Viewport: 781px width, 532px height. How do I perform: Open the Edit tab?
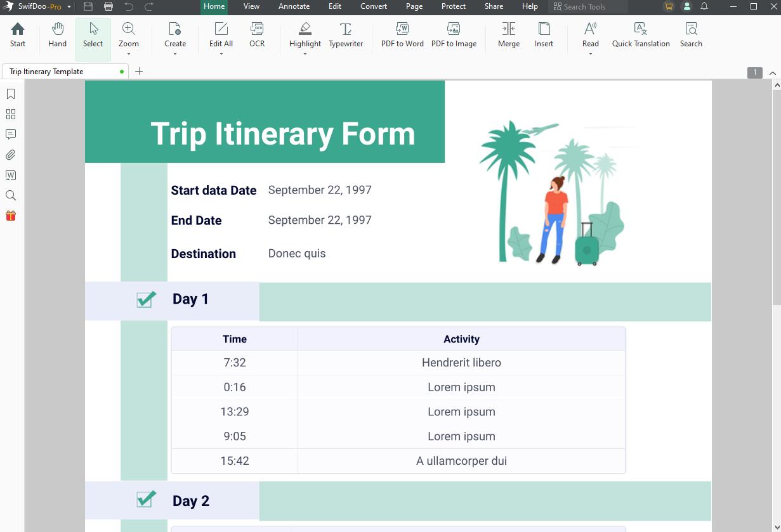(335, 6)
